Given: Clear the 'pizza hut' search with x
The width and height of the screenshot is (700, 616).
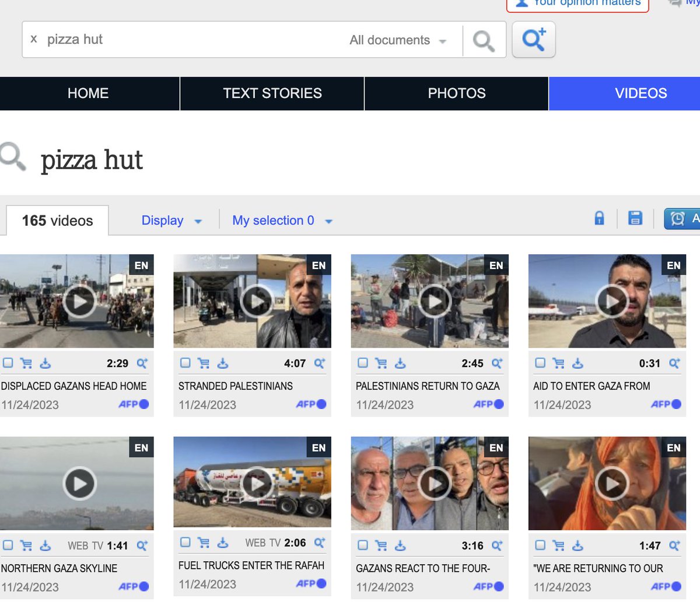Looking at the screenshot, I should [x=34, y=39].
